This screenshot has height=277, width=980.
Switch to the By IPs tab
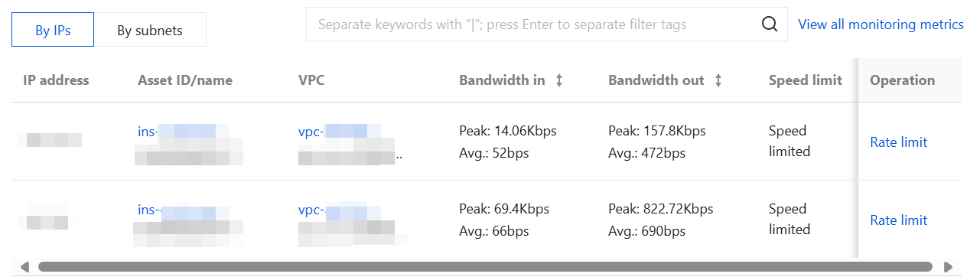click(53, 31)
